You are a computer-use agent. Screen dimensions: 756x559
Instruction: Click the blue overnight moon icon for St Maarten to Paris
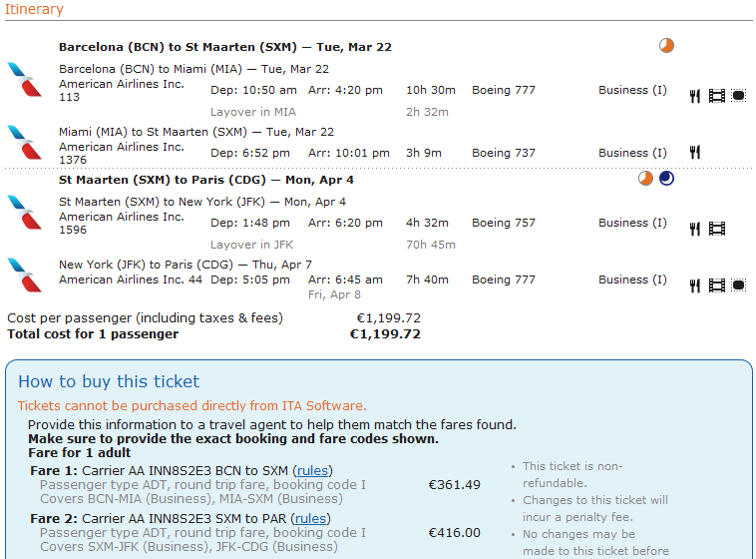point(666,179)
